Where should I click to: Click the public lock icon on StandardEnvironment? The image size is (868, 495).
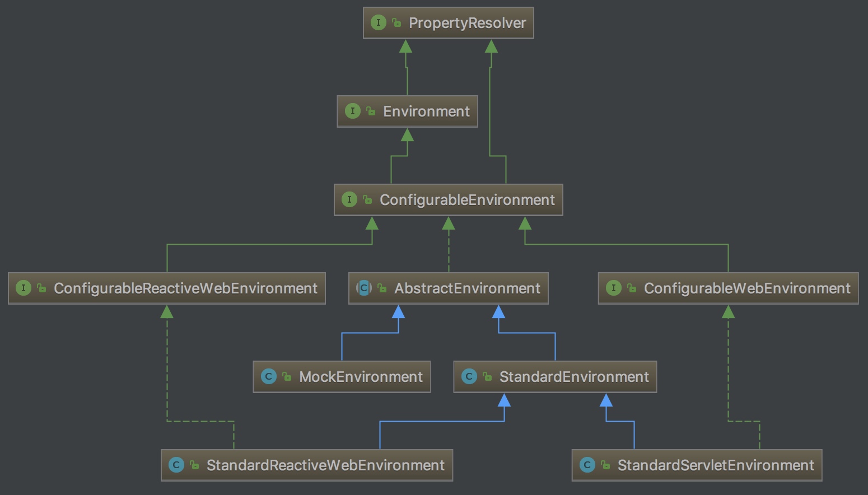[488, 377]
